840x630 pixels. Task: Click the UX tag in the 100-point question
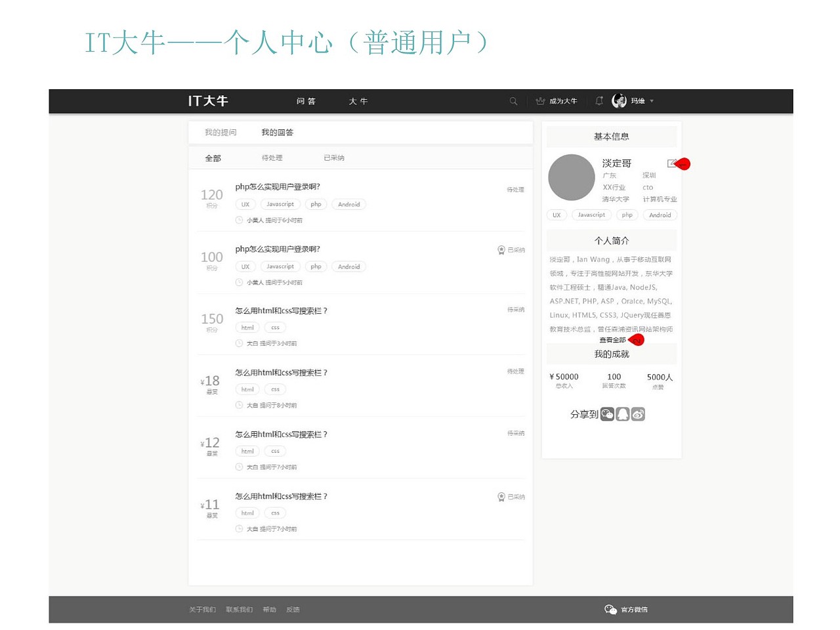[x=245, y=267]
